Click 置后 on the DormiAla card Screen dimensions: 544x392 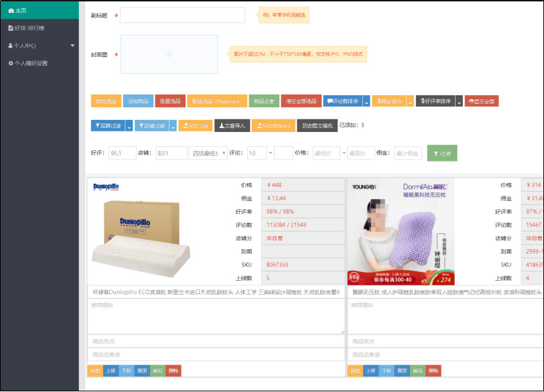click(x=418, y=371)
